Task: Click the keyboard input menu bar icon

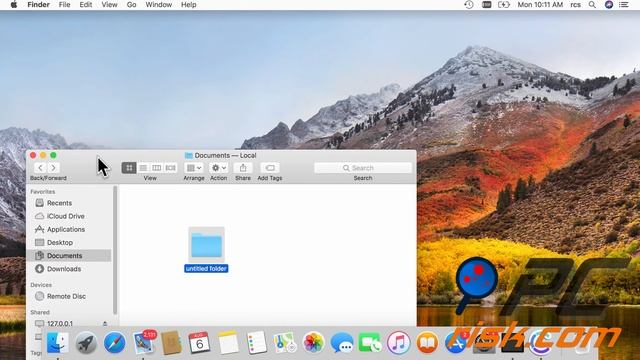Action: click(487, 5)
